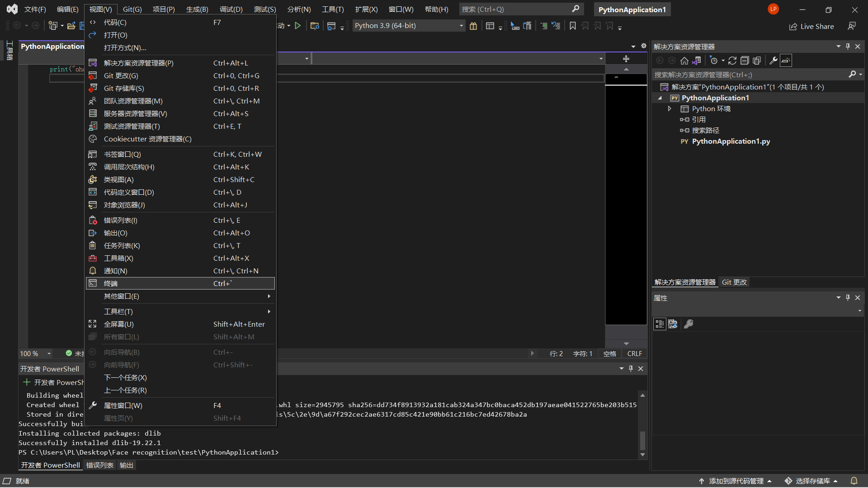Toggle Preview Selected Items in Solution Explorer
Image resolution: width=868 pixels, height=488 pixels.
pos(786,61)
